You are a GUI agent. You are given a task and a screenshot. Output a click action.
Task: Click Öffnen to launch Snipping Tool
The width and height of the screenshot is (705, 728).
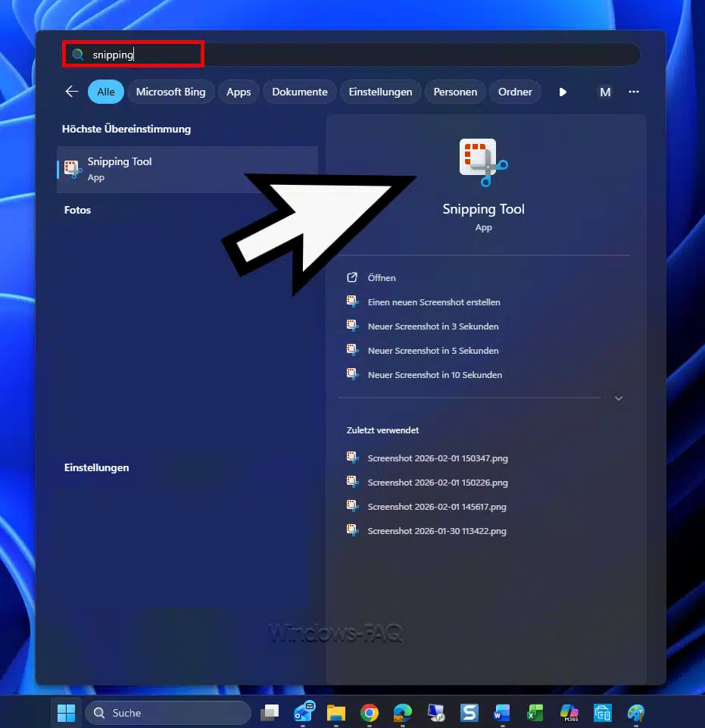click(x=382, y=278)
